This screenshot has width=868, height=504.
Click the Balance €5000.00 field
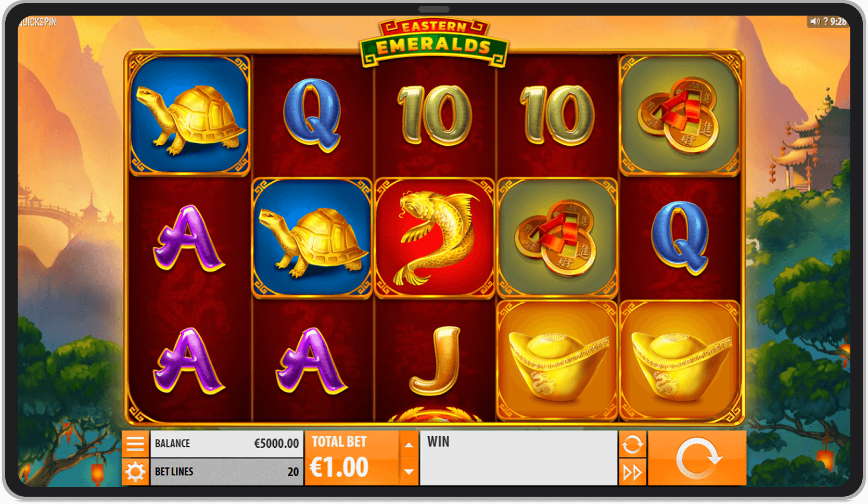[x=226, y=444]
